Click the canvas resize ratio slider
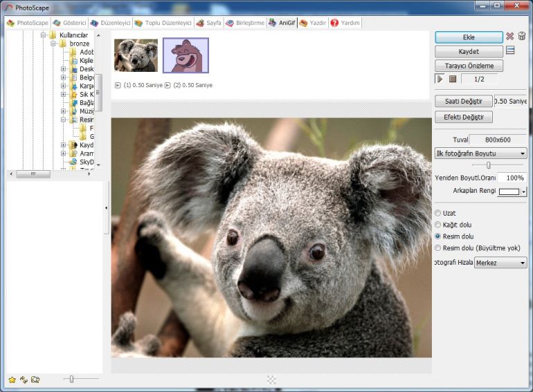The image size is (533, 392). click(x=489, y=165)
